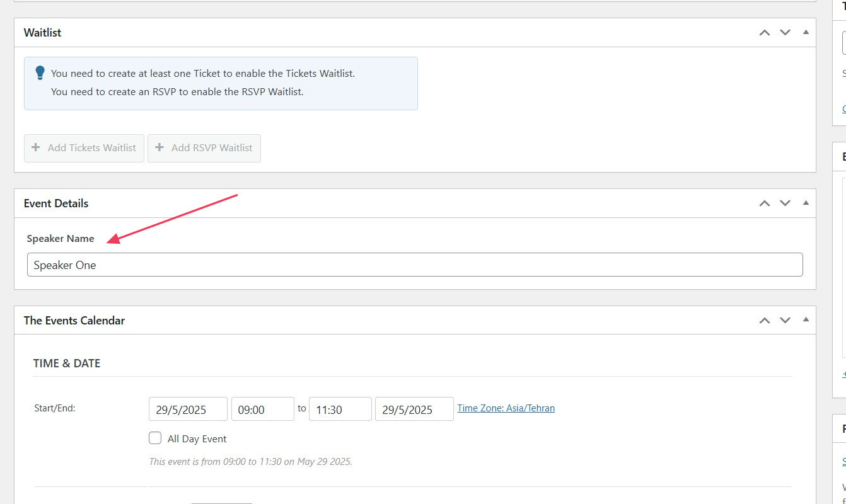Move the Event Details panel up
The height and width of the screenshot is (504, 846).
pyautogui.click(x=765, y=203)
